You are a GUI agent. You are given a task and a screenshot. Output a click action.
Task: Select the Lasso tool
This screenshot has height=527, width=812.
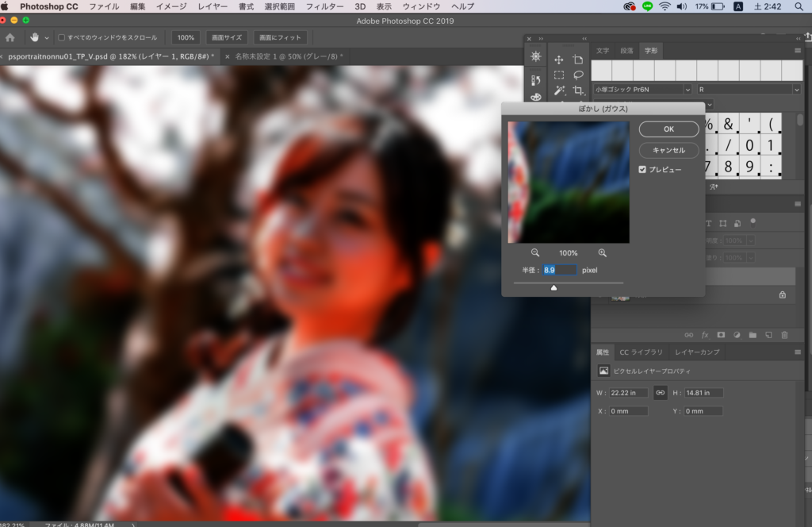point(578,75)
